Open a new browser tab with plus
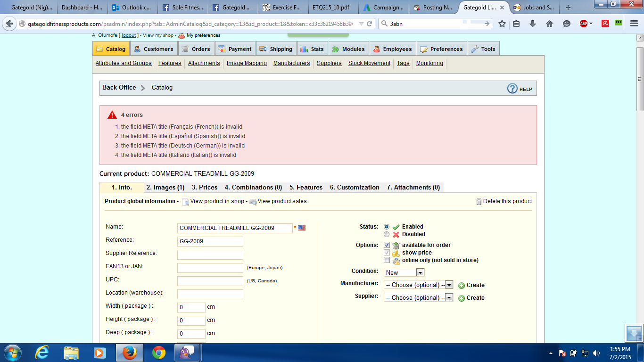 pyautogui.click(x=568, y=8)
